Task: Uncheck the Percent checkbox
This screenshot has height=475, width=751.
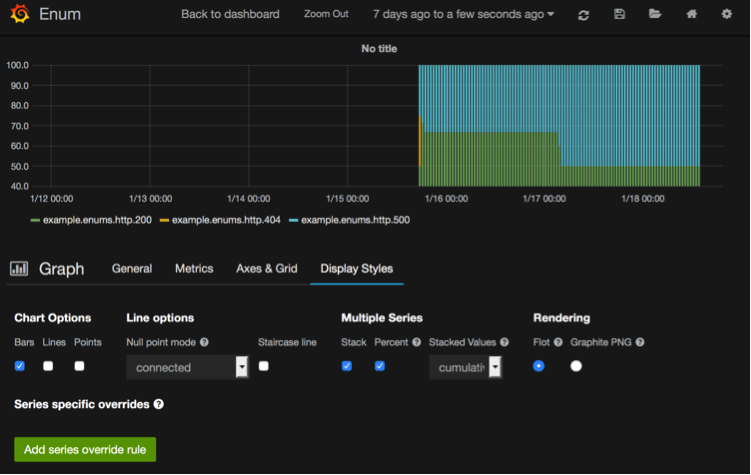Action: (380, 366)
